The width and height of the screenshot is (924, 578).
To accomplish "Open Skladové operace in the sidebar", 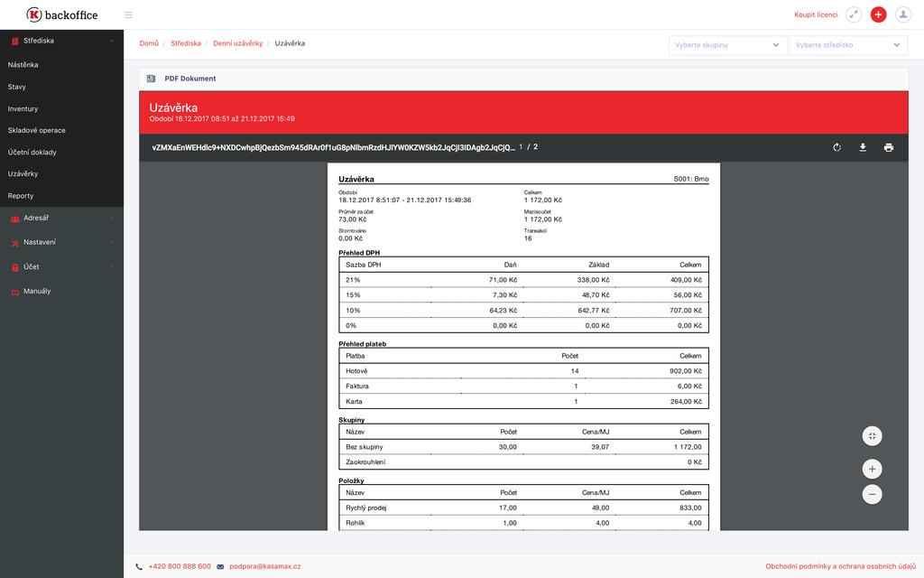I will 36,130.
